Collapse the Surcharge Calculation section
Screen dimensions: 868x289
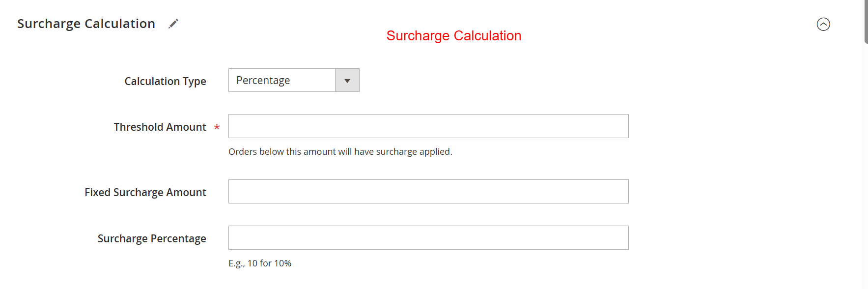tap(823, 24)
